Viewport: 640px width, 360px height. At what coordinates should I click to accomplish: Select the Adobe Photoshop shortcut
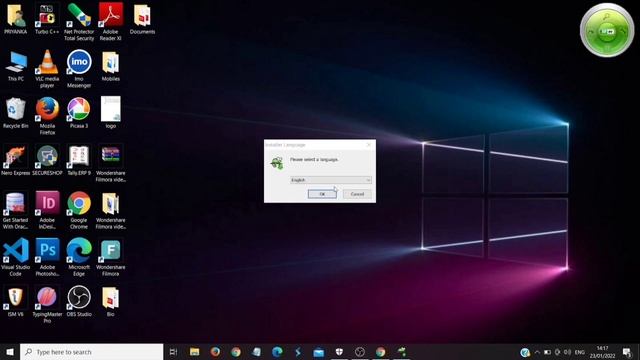[47, 258]
